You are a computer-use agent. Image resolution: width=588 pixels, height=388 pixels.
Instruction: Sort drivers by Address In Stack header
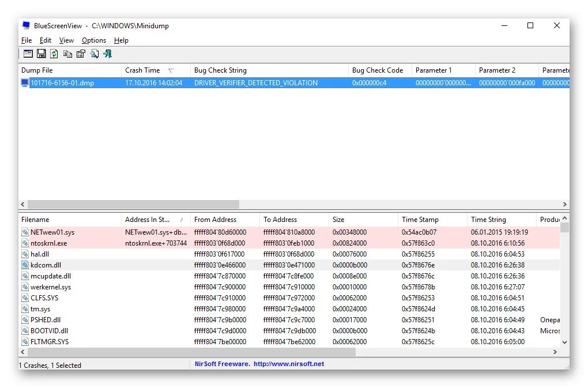(x=156, y=219)
